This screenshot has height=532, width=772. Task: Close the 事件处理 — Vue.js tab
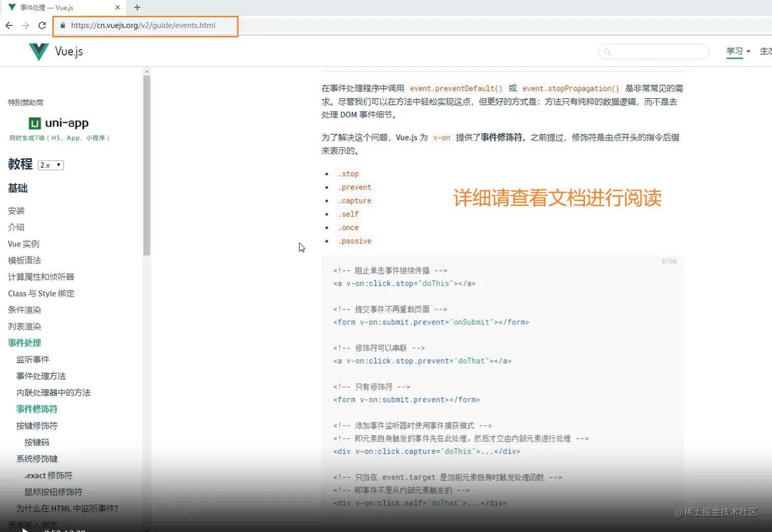click(x=117, y=8)
